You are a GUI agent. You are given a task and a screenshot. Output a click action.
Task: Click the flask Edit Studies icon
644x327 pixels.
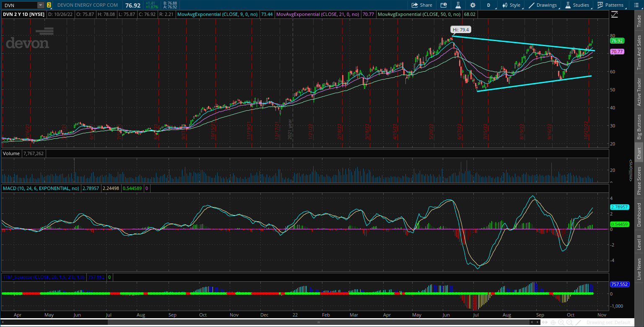click(x=458, y=5)
